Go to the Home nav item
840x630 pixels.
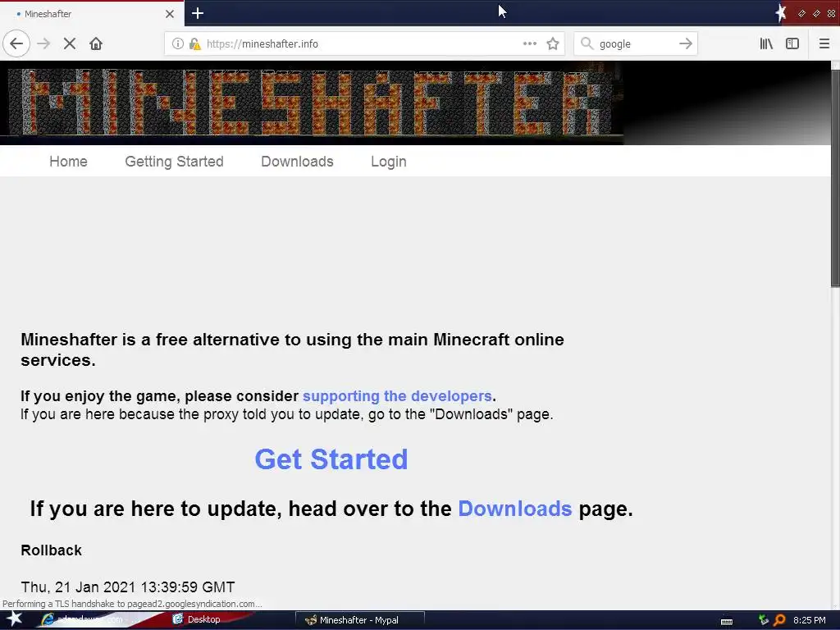pyautogui.click(x=68, y=162)
